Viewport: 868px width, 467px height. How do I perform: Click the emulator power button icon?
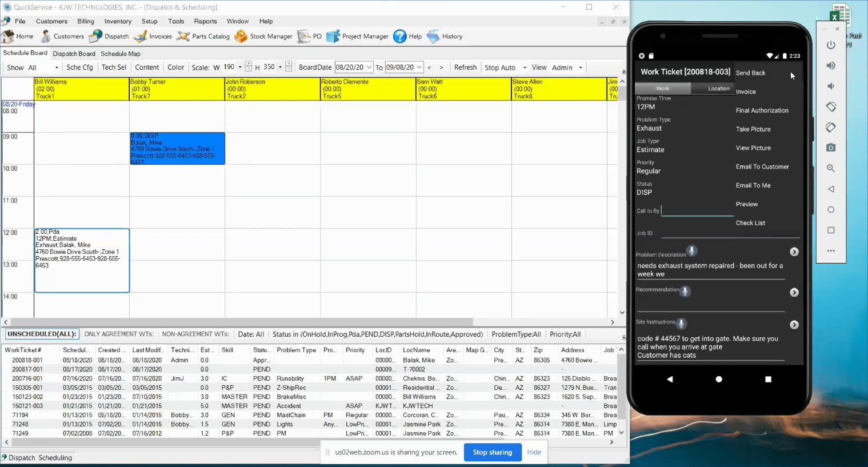point(831,45)
